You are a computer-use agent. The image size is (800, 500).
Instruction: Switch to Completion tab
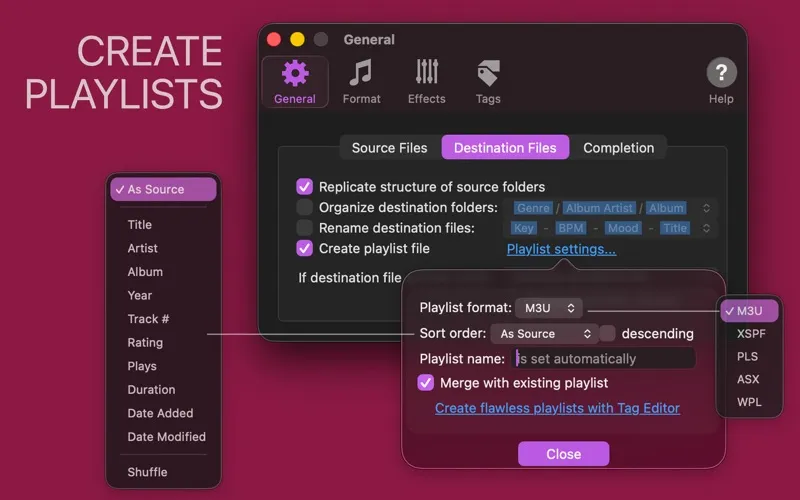click(x=618, y=148)
